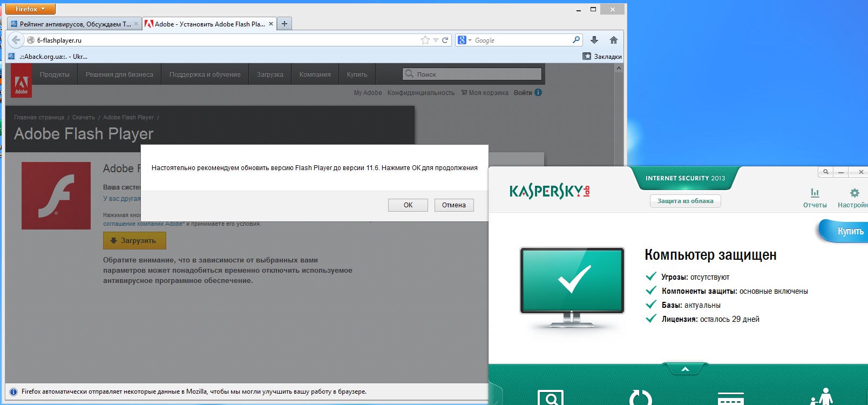Click the Компьютер защищен heading
The width and height of the screenshot is (868, 405).
pos(710,255)
